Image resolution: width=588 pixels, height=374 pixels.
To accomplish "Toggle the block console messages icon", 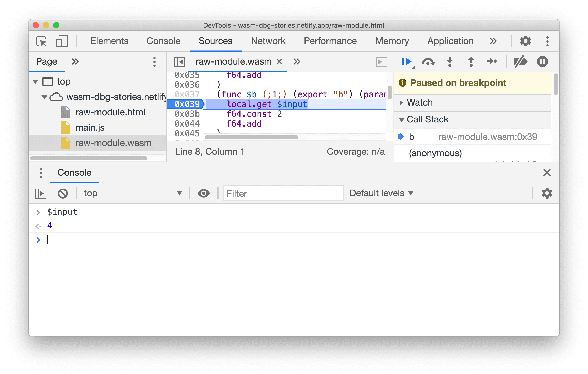I will [63, 193].
